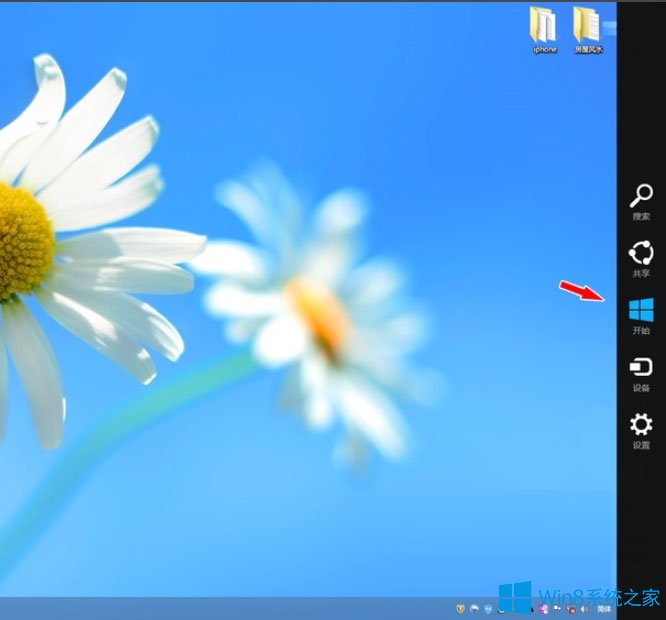Click the green tray icon behind the watermark
This screenshot has height=620, width=666.
(501, 608)
